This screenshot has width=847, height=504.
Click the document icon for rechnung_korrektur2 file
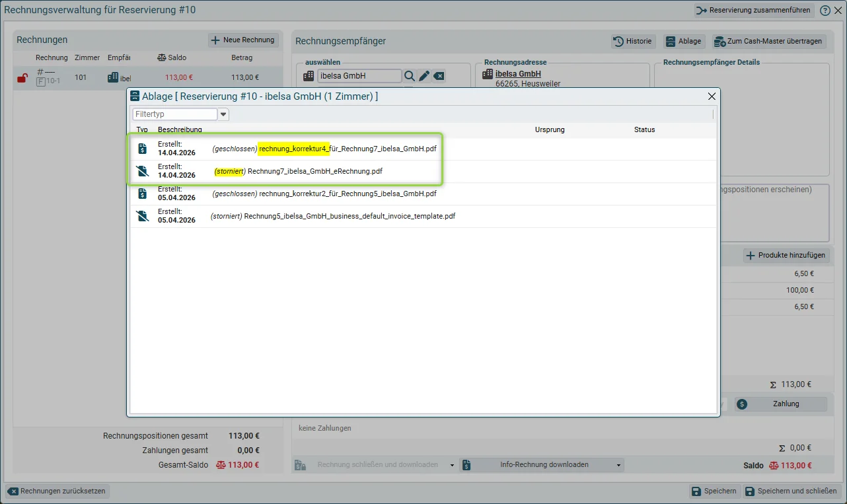(x=142, y=194)
